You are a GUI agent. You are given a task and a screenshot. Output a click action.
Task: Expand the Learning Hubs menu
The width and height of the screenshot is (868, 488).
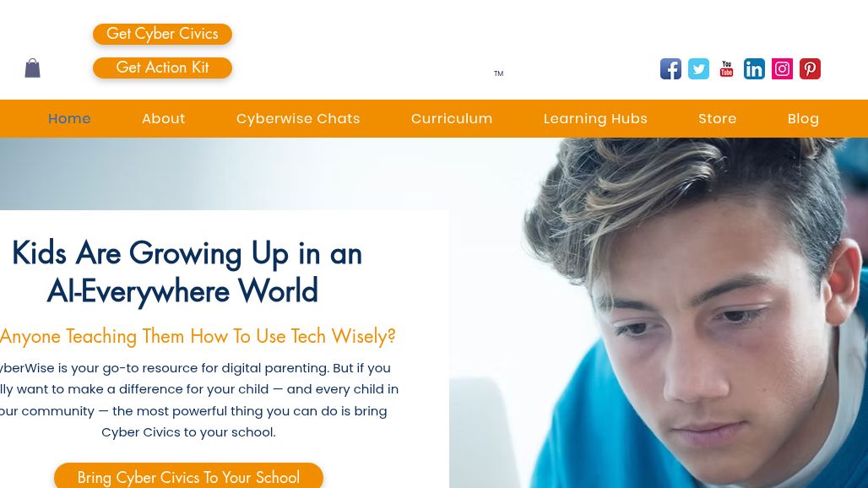tap(595, 118)
